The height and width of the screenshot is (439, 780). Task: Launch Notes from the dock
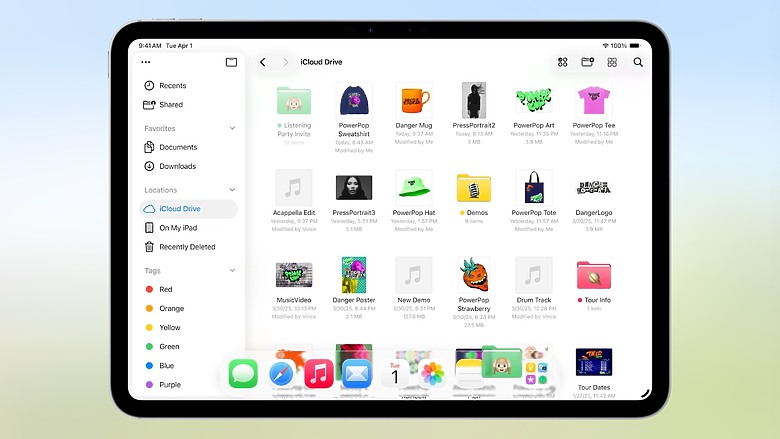click(470, 374)
